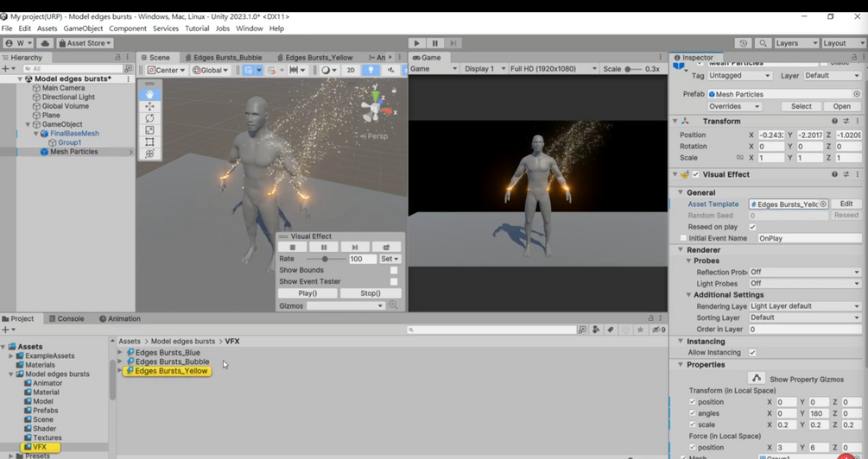Click the Asset Store button
The width and height of the screenshot is (868, 459).
[85, 43]
